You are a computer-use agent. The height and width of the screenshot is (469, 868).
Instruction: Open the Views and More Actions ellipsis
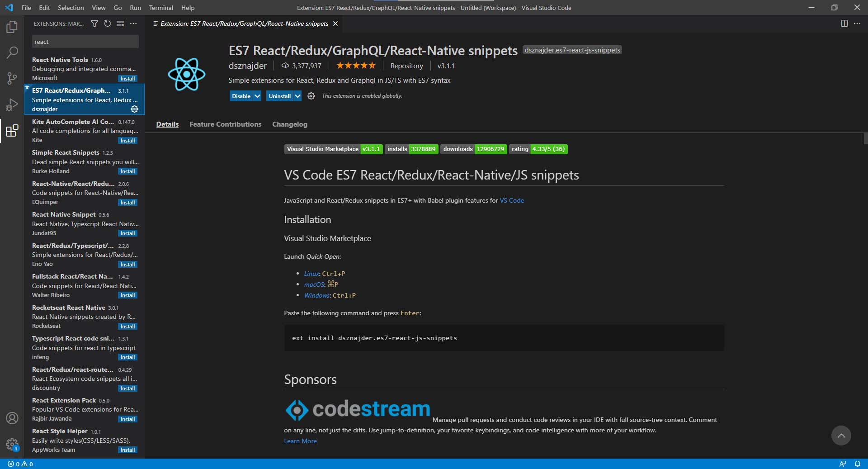(133, 24)
